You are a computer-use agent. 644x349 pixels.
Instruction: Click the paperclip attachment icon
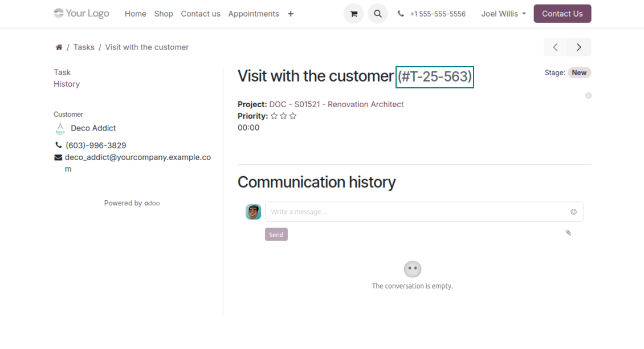pos(568,233)
